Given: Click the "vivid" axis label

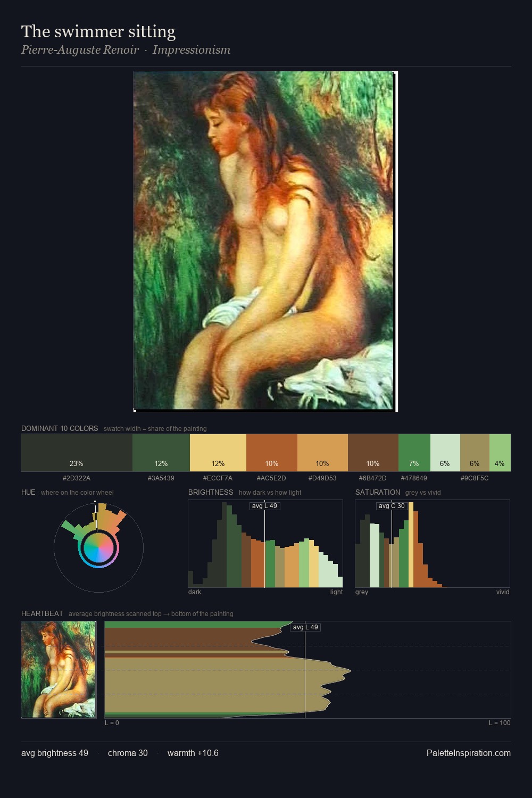Looking at the screenshot, I should pos(503,592).
